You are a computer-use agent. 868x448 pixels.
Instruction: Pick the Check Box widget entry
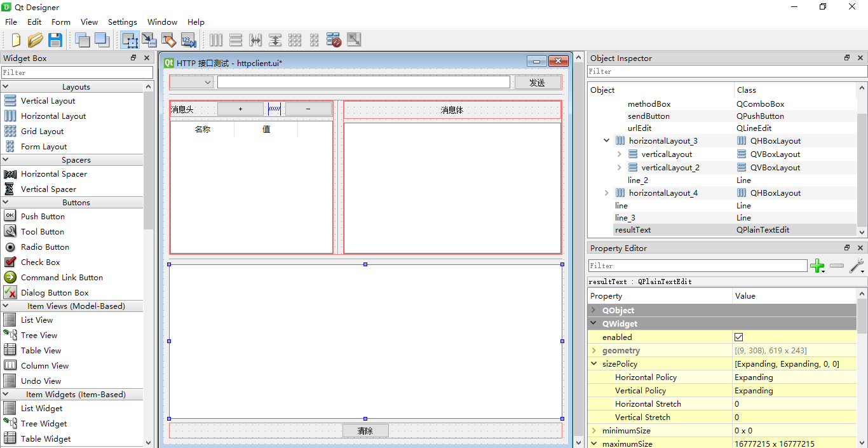tap(40, 262)
